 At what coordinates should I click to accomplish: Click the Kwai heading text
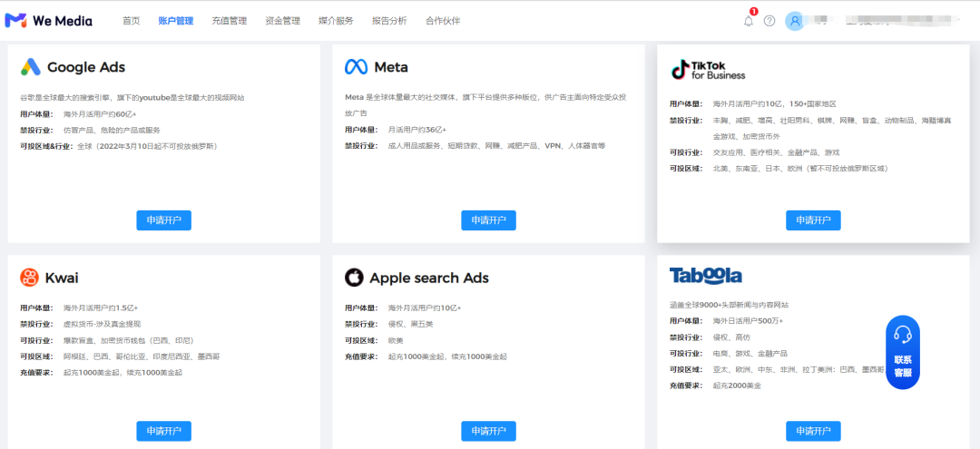[62, 278]
